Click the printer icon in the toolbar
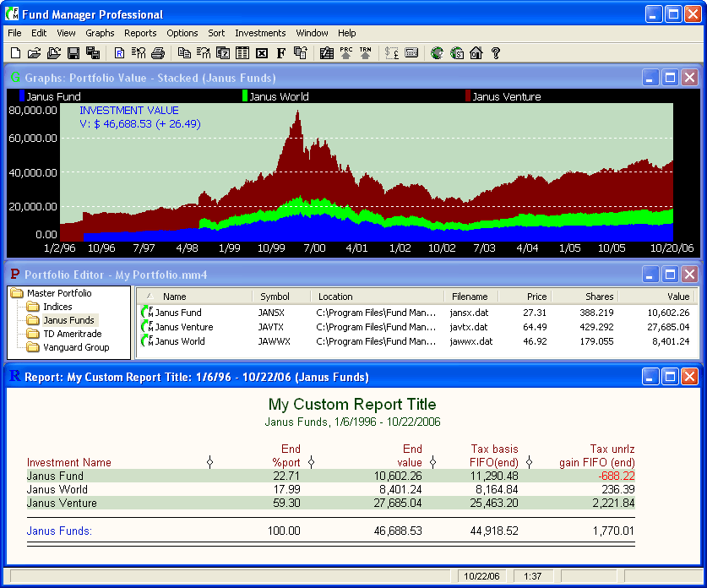Viewport: 707px width, 588px height. point(158,53)
